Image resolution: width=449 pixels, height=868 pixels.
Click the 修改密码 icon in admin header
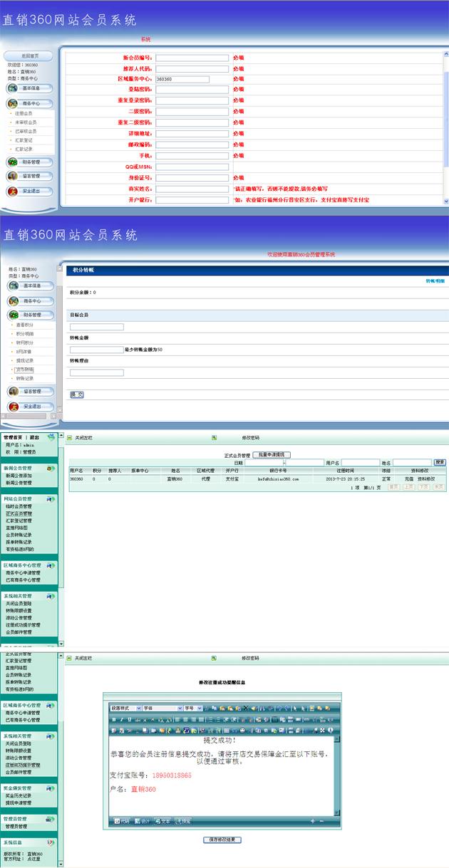tap(214, 438)
